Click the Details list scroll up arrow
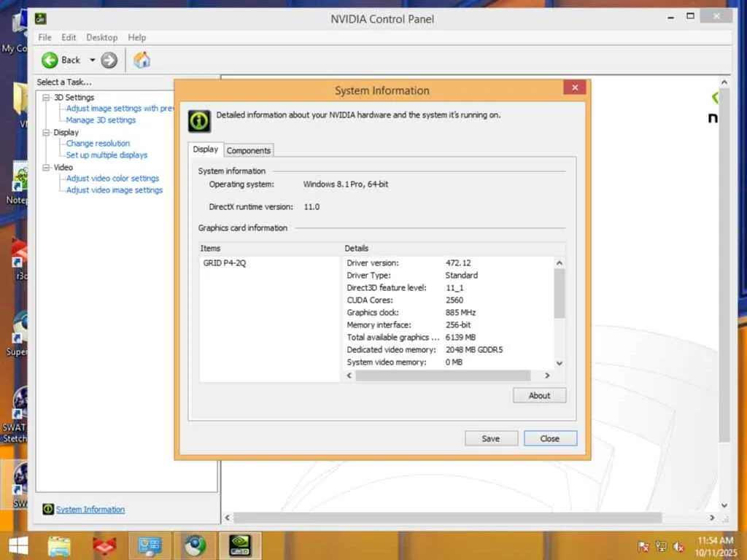The width and height of the screenshot is (747, 560). coord(560,262)
